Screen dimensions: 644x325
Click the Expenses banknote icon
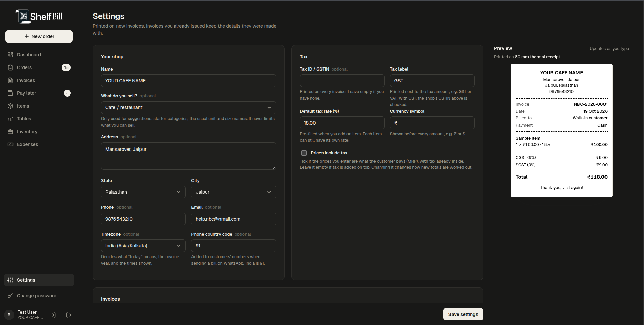pyautogui.click(x=10, y=144)
